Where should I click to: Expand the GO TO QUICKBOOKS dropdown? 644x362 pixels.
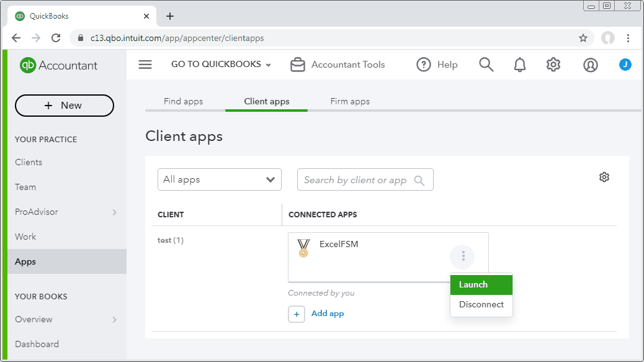click(x=221, y=65)
